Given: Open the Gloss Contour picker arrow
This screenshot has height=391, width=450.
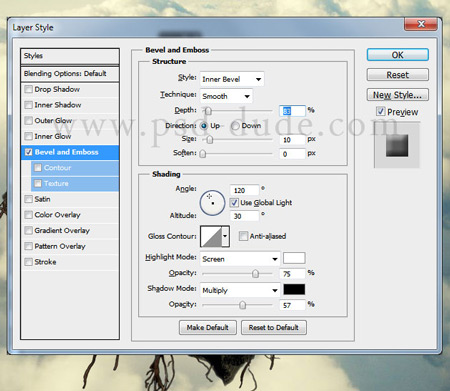Looking at the screenshot, I should (225, 236).
